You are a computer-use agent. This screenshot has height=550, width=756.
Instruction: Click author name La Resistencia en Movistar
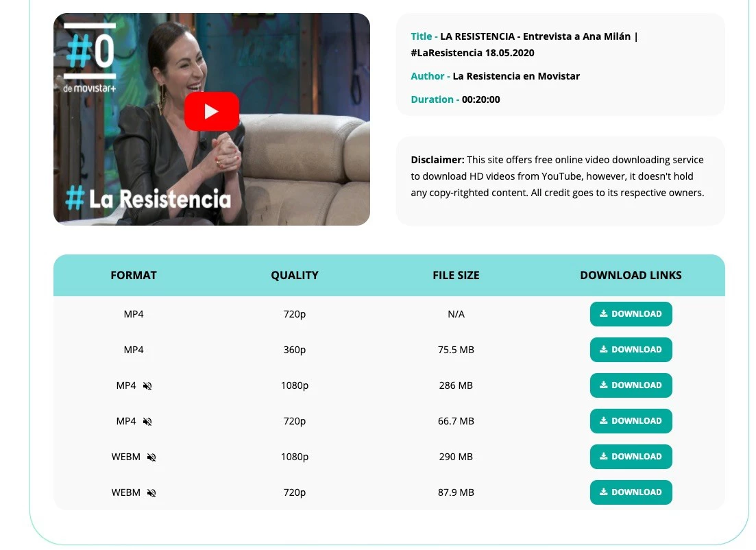(x=516, y=76)
